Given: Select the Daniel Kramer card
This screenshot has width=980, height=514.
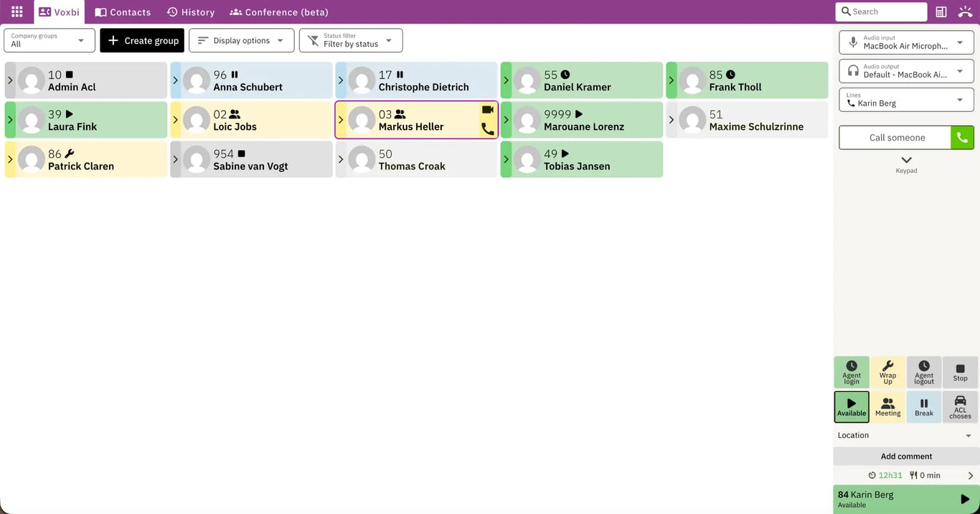Looking at the screenshot, I should 582,80.
